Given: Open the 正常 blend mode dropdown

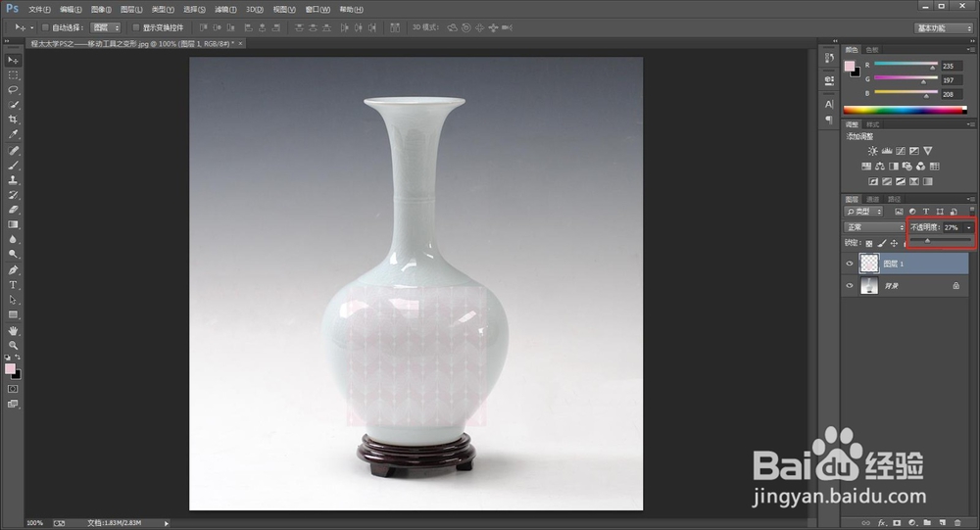Looking at the screenshot, I should (x=874, y=227).
